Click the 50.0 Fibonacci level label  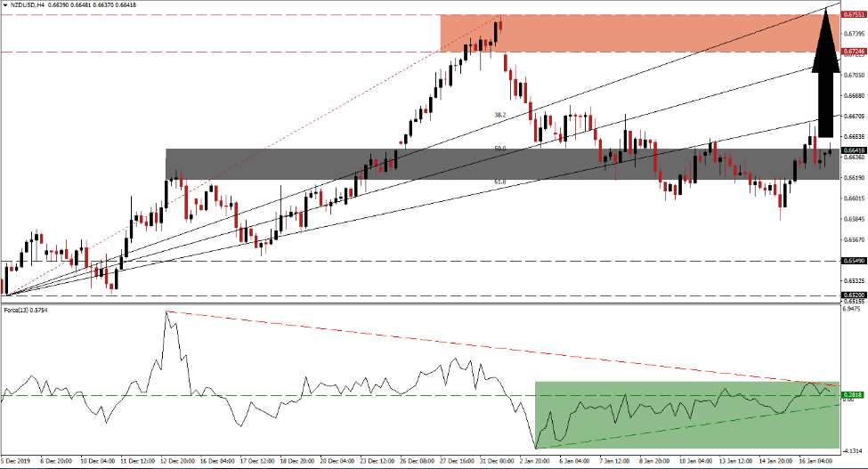click(500, 149)
